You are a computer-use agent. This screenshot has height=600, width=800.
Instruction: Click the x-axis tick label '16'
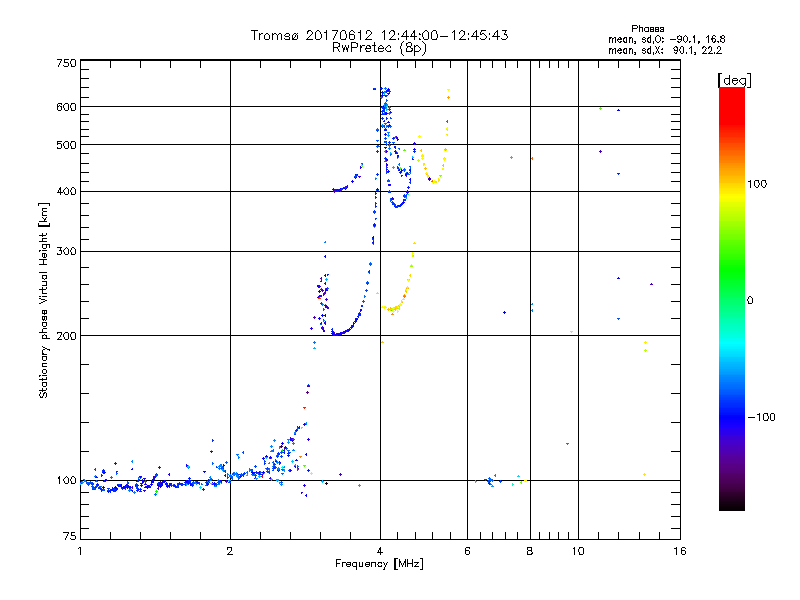click(x=680, y=551)
